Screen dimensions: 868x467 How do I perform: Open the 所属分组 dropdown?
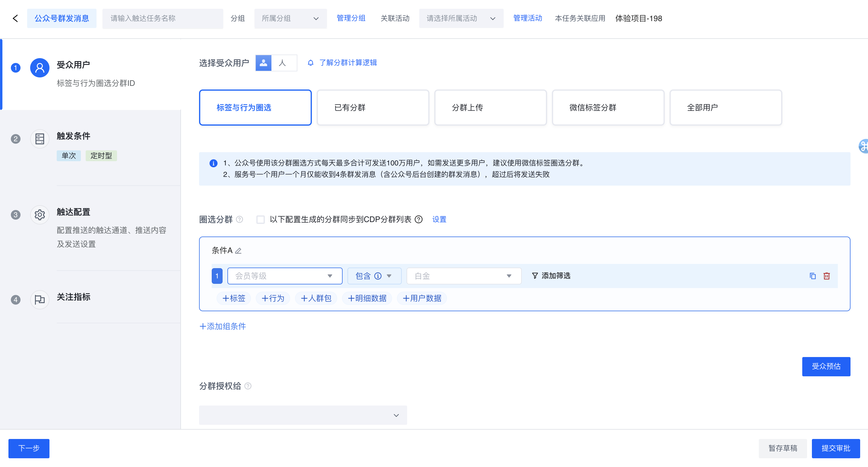click(290, 18)
